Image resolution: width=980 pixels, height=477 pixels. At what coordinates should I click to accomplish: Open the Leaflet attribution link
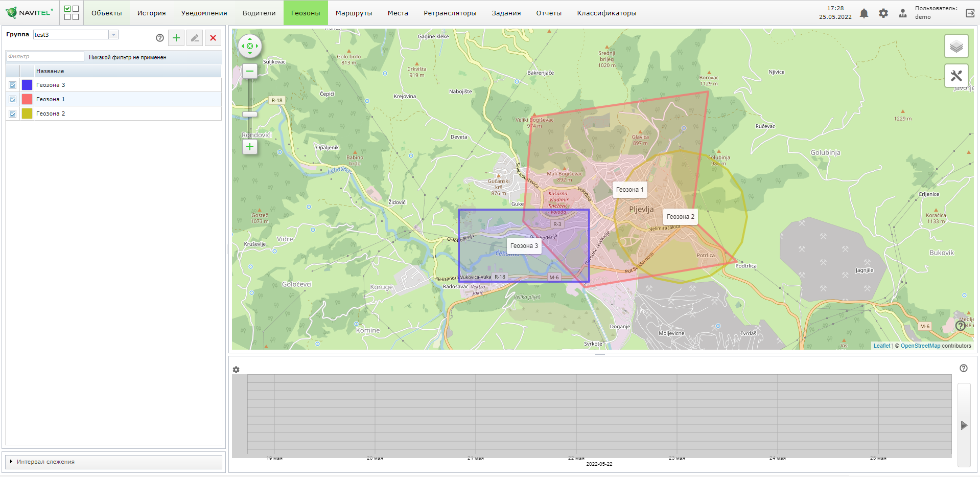pyautogui.click(x=881, y=346)
